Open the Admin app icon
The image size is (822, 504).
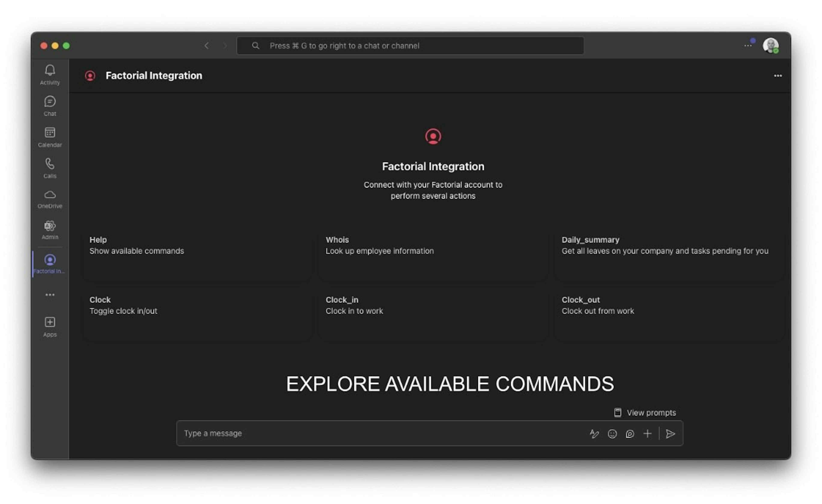tap(50, 226)
